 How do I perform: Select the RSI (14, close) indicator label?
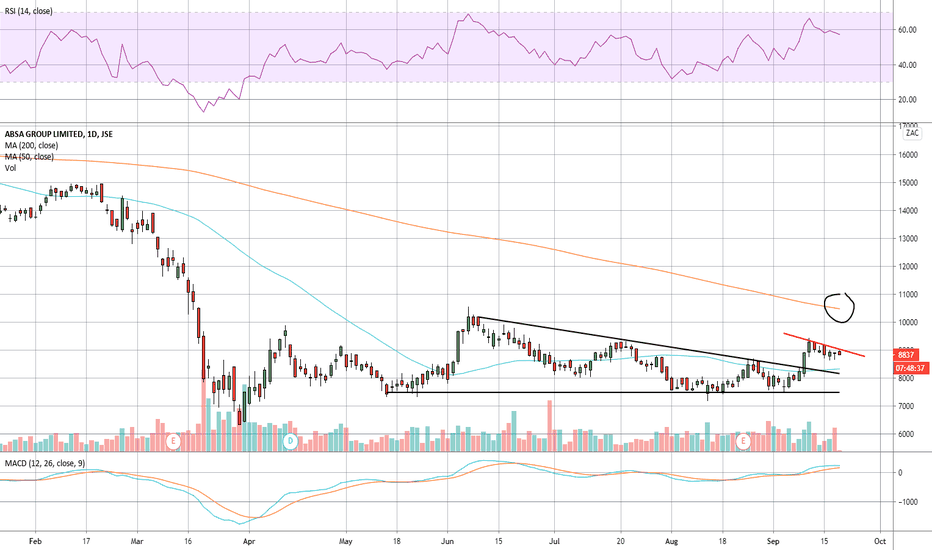click(28, 11)
